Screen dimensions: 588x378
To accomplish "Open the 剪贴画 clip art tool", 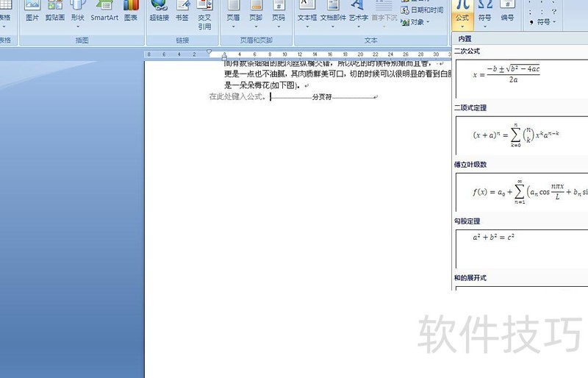I will [x=54, y=11].
